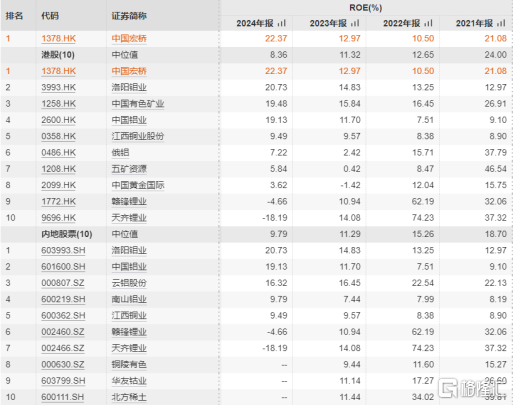Open 北方稀土 security name

(129, 397)
